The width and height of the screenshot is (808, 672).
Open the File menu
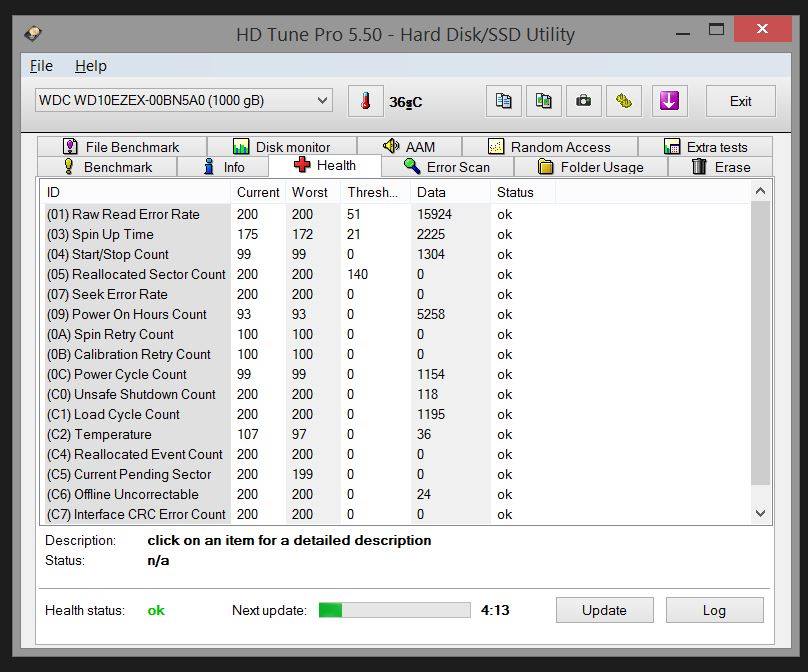41,66
